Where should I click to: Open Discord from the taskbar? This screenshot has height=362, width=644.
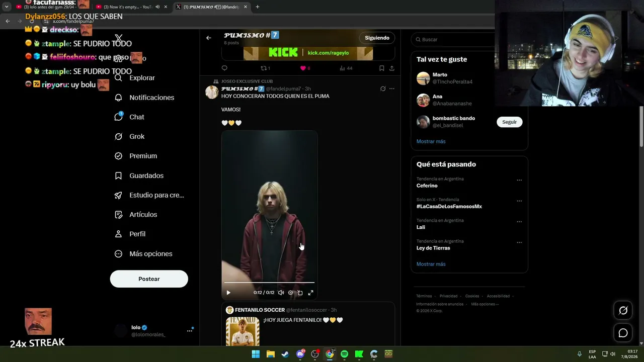coord(300,354)
